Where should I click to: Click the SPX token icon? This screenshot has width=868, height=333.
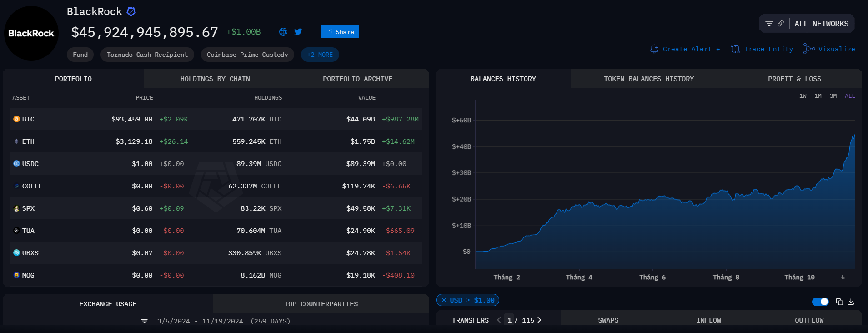[16, 208]
